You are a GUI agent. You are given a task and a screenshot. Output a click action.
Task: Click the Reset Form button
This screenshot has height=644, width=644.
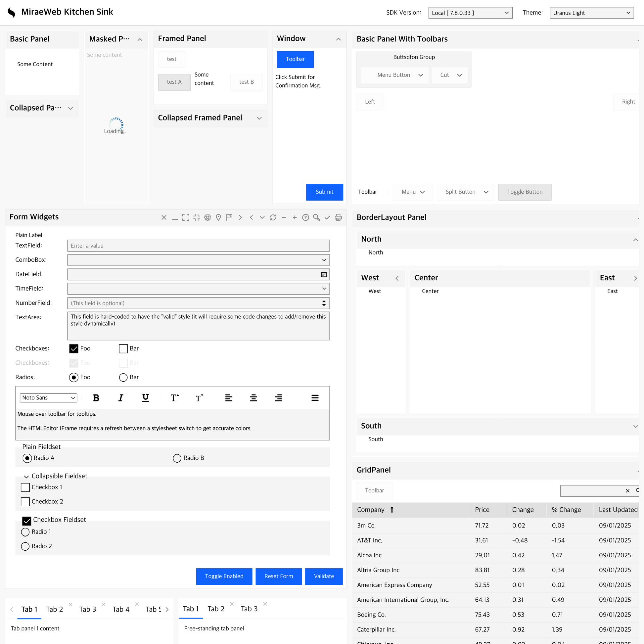pyautogui.click(x=278, y=576)
